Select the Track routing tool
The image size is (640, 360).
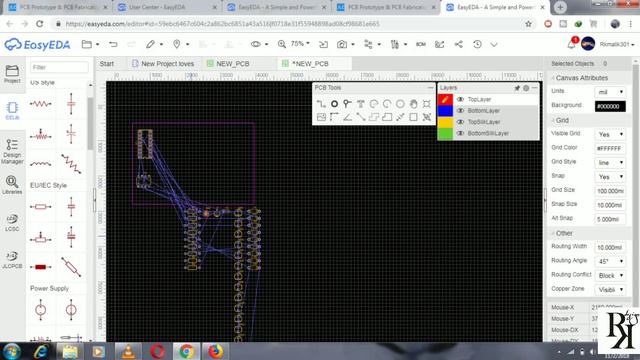click(x=321, y=104)
